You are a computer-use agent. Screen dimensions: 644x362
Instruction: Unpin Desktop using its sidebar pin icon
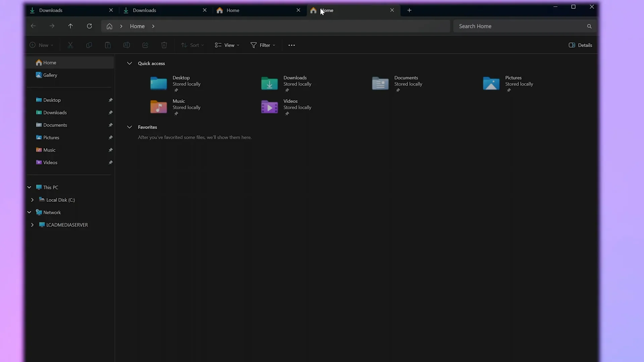pos(110,100)
